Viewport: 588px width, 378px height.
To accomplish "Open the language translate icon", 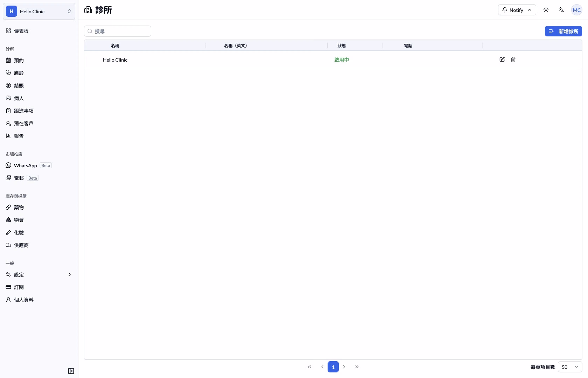I will coord(561,10).
